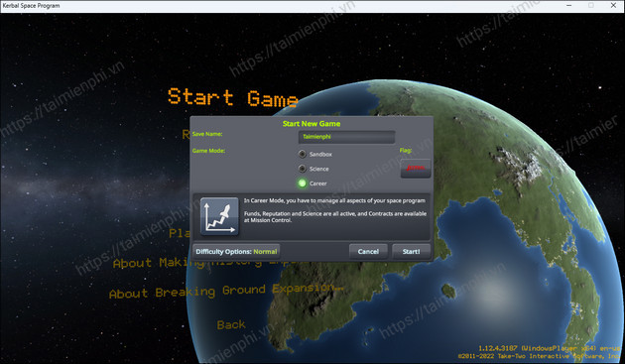Select the Career game mode radio button
625x364 pixels.
point(303,183)
